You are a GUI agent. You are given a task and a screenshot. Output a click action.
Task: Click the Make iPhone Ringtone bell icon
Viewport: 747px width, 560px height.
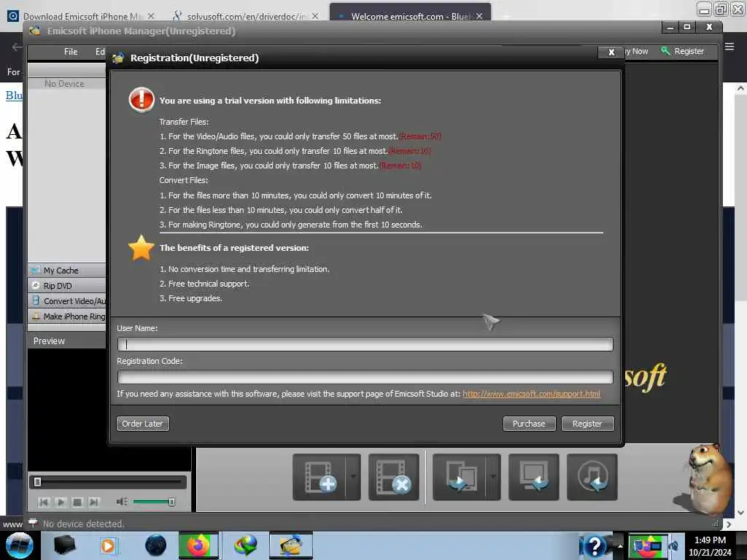point(36,316)
